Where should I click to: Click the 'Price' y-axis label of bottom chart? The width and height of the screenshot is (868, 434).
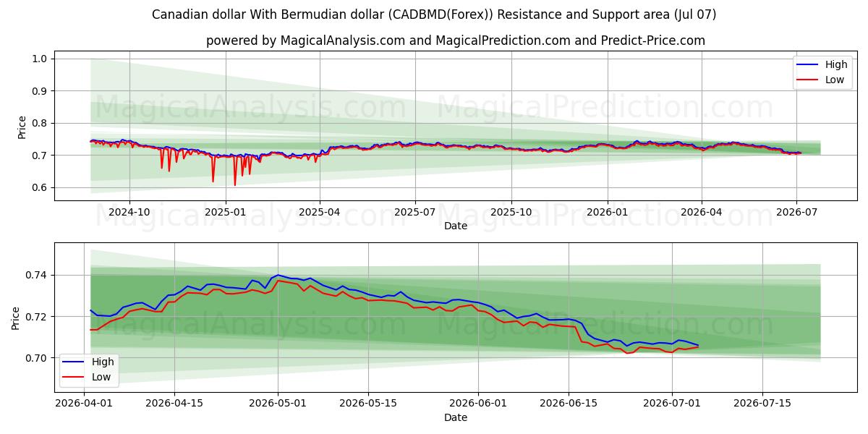coord(16,318)
